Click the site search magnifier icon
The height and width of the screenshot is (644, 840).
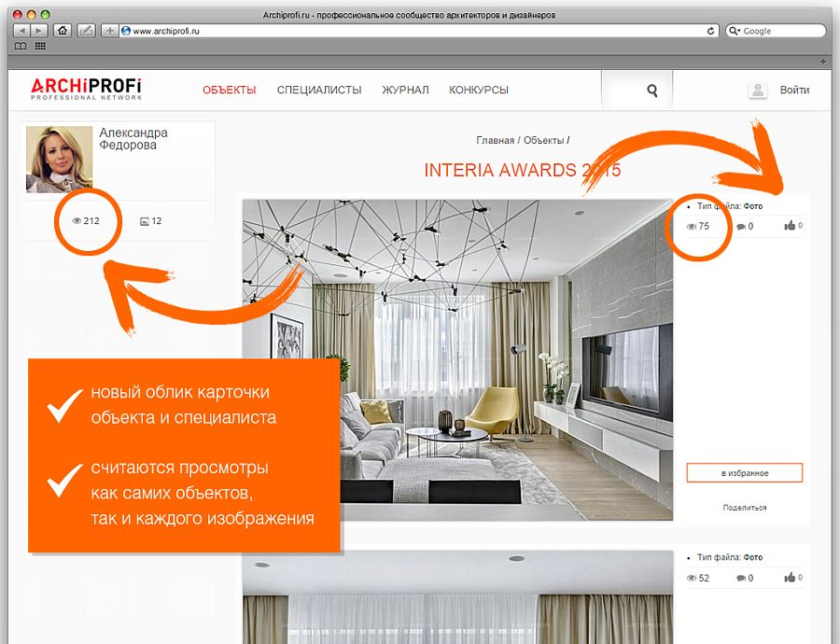coord(651,91)
